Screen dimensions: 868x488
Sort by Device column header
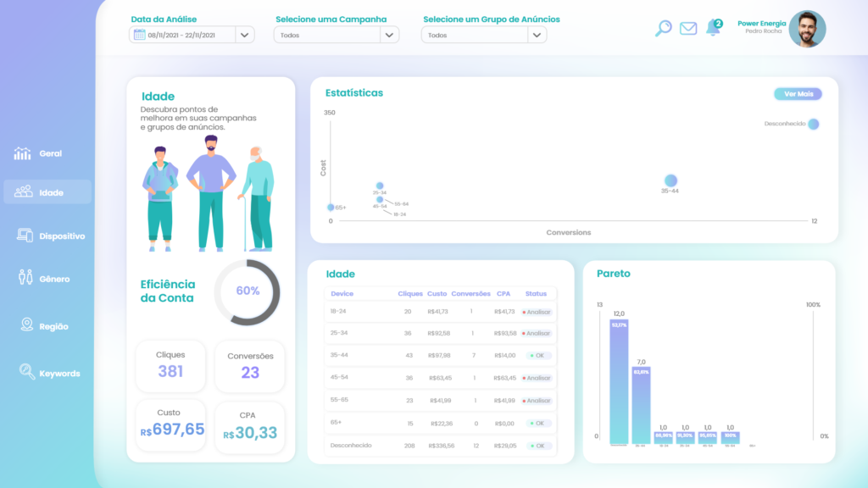click(342, 294)
